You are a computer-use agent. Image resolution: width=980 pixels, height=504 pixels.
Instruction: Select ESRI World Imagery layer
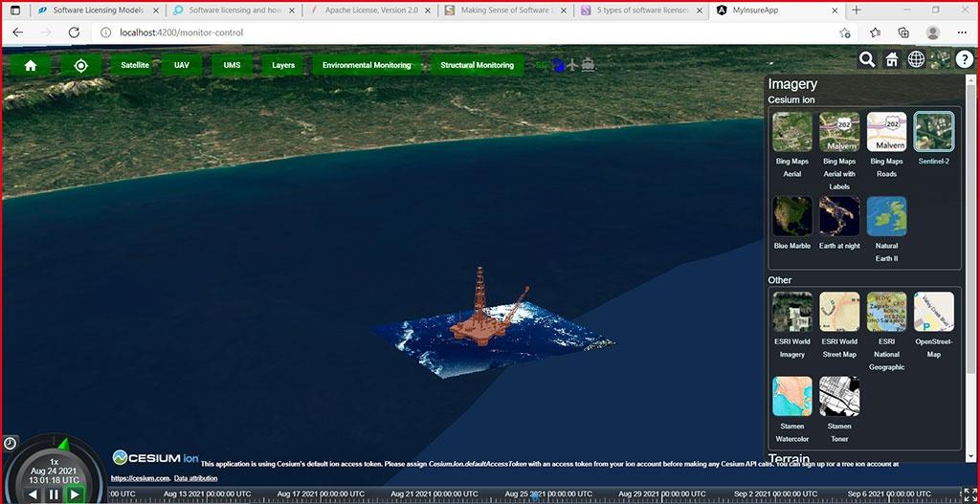pos(791,312)
